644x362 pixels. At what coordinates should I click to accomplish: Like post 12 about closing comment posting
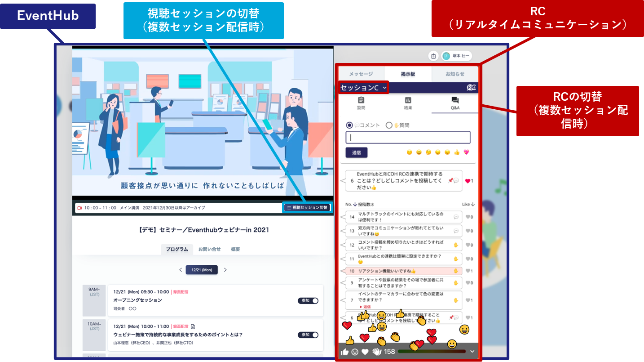pyautogui.click(x=468, y=245)
